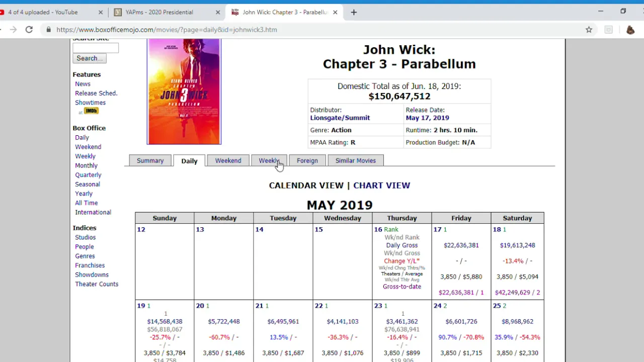The image size is (644, 362).
Task: Open the Quarterly box office link
Action: tap(88, 175)
